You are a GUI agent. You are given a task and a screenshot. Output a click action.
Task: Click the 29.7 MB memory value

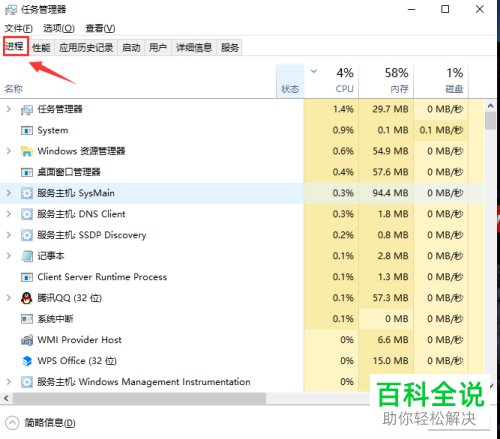point(390,109)
